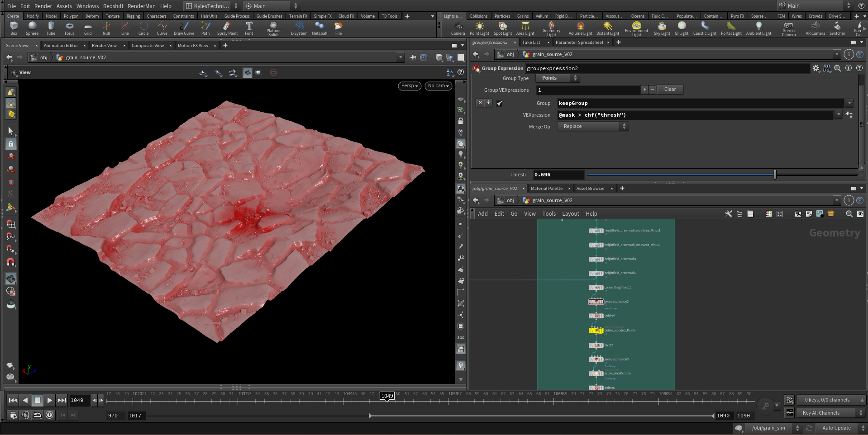Image resolution: width=868 pixels, height=435 pixels.
Task: Click the Sky Light shelf icon
Action: pyautogui.click(x=662, y=28)
